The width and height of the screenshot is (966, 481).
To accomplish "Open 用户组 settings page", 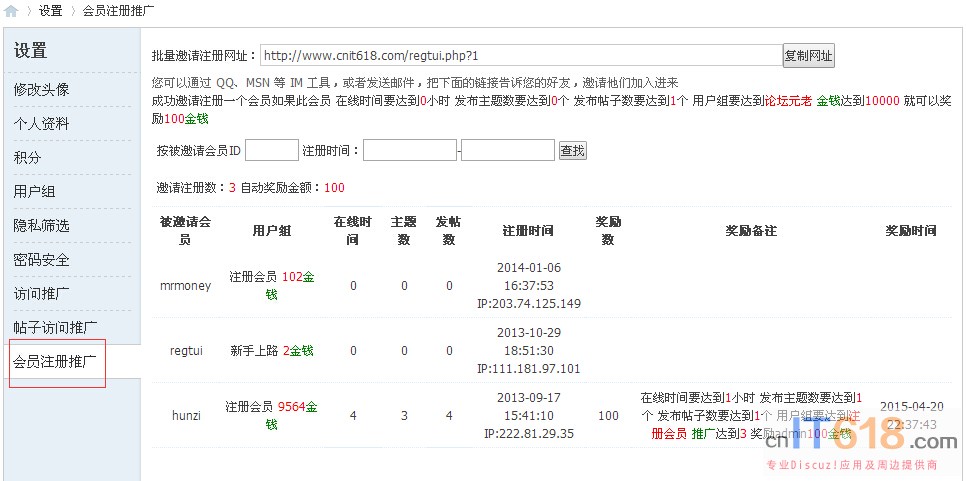I will (34, 192).
